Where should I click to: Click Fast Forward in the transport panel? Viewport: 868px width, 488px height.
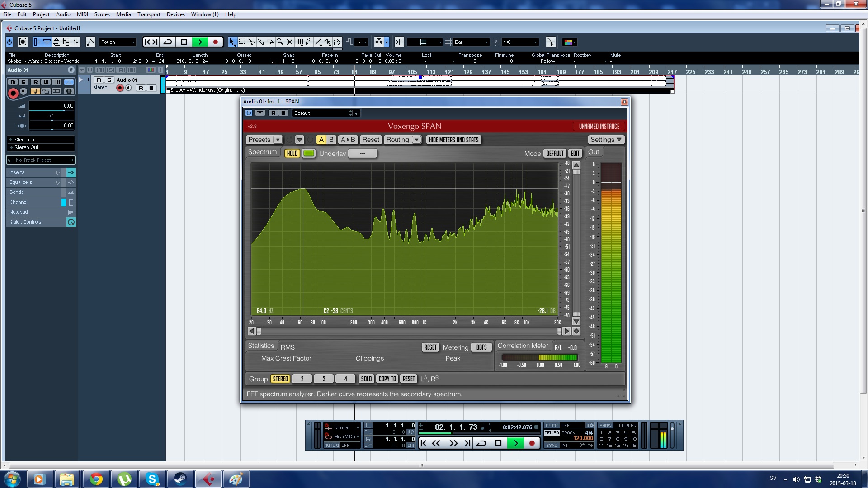click(x=453, y=443)
